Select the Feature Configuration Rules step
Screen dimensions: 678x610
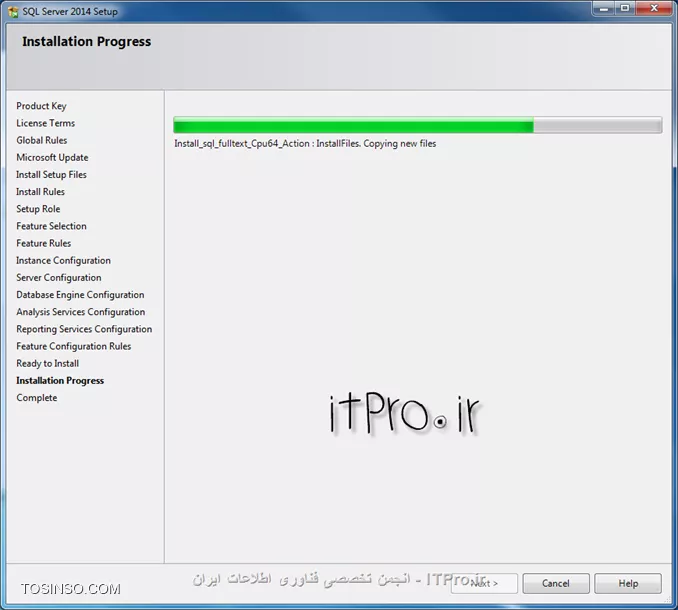point(74,346)
